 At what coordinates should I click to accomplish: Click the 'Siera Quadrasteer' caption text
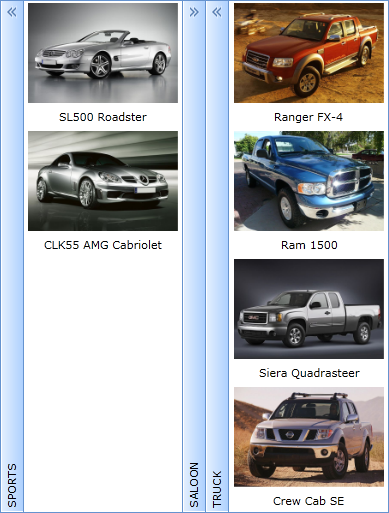(309, 373)
